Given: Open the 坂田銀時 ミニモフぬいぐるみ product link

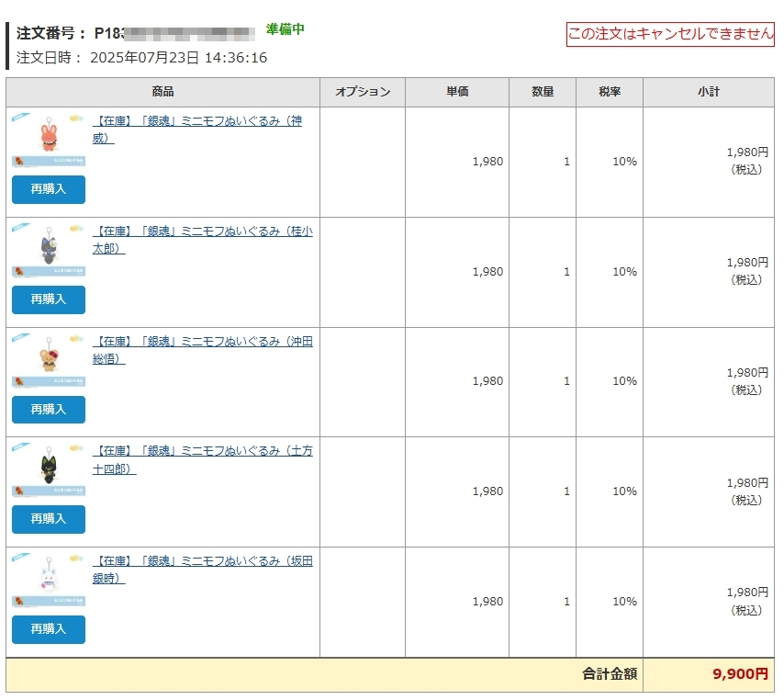Looking at the screenshot, I should [203, 570].
